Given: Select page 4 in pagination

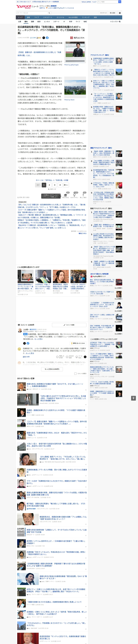Looking at the screenshot, I should tap(60, 185).
